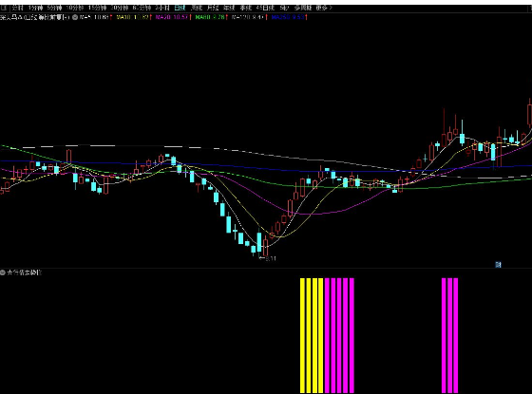Click the first yellow signal bar in the sub-chart

(303, 335)
